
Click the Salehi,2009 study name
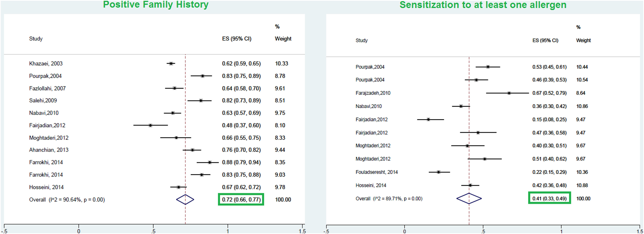click(43, 100)
